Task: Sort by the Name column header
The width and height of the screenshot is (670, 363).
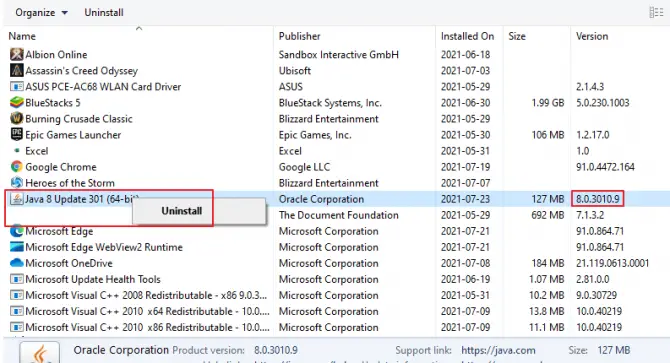Action: click(x=22, y=36)
